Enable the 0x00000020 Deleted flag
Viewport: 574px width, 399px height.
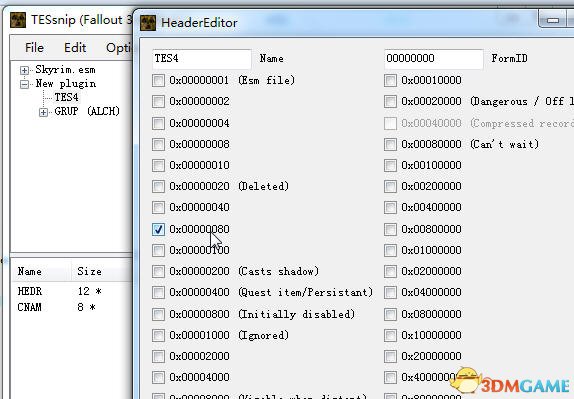(159, 186)
